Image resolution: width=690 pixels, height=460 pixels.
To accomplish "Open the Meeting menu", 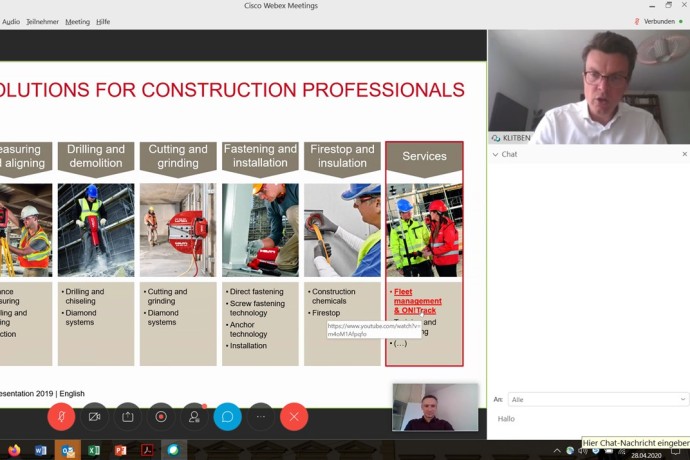I will point(77,21).
